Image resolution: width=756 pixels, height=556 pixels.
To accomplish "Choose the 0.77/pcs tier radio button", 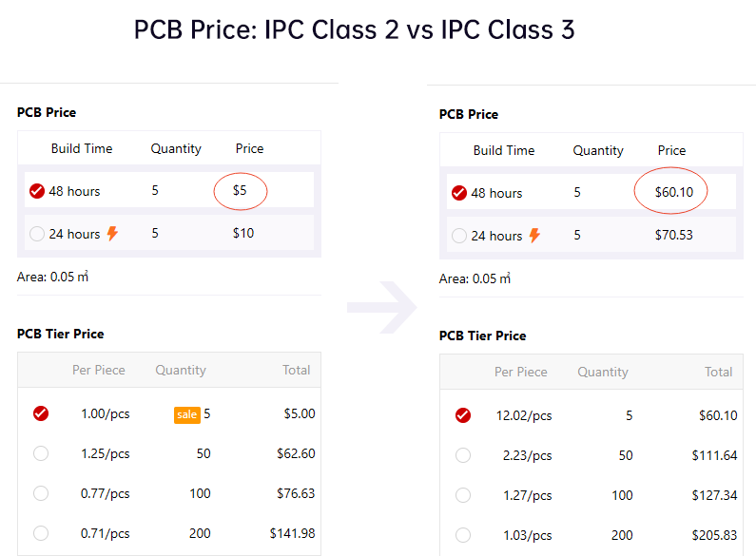I will pos(41,493).
